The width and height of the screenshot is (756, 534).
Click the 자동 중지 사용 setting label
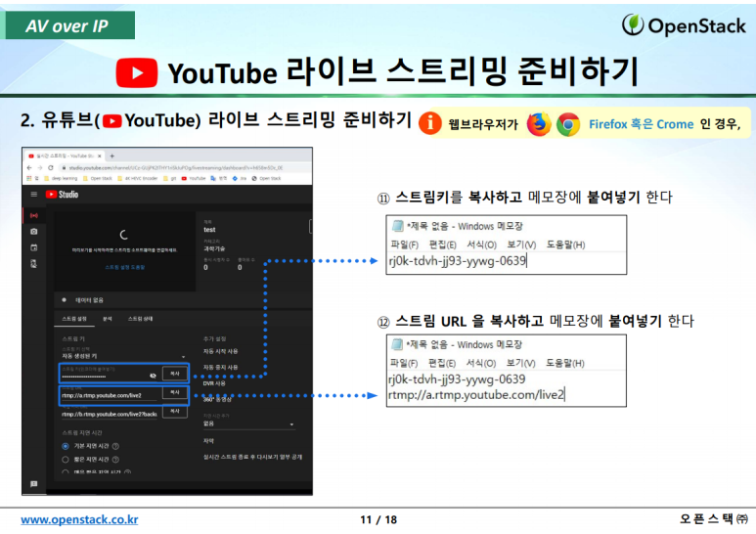(x=220, y=367)
